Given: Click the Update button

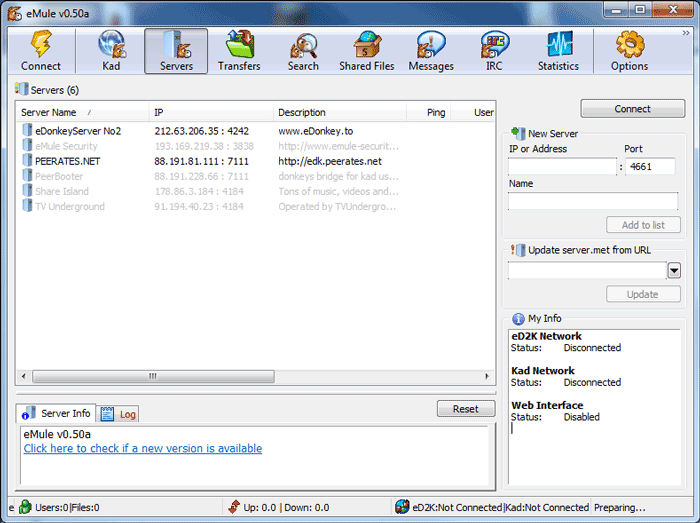Looking at the screenshot, I should 643,294.
